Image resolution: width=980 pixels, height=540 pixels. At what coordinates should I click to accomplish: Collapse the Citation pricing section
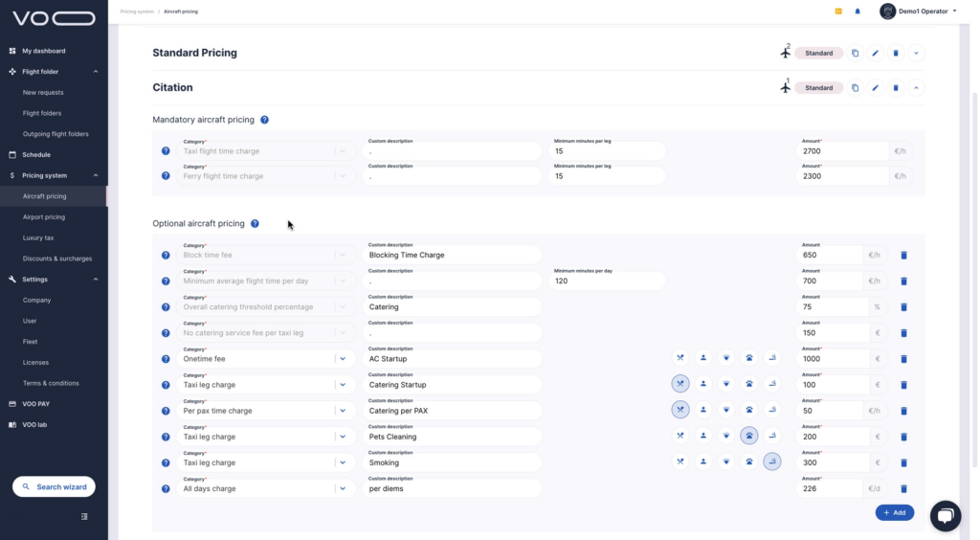click(916, 88)
